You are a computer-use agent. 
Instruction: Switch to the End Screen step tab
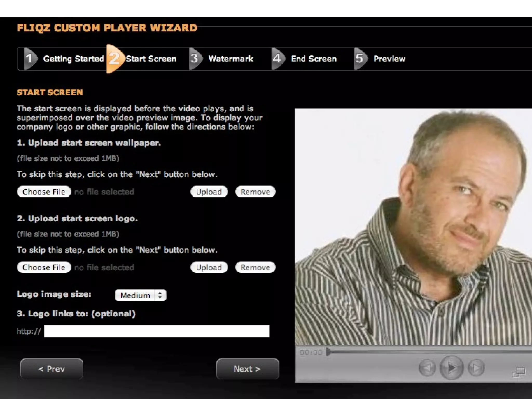click(x=314, y=59)
